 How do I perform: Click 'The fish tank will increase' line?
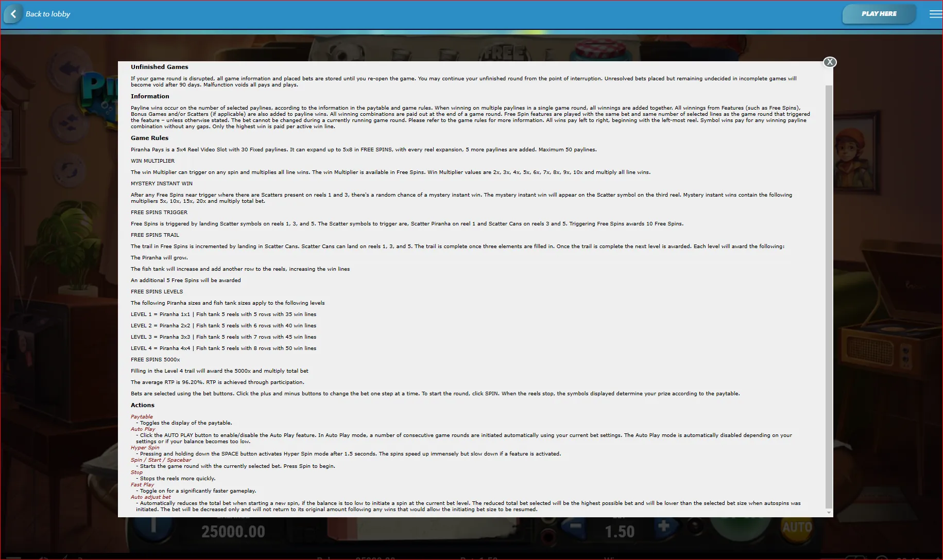click(240, 269)
